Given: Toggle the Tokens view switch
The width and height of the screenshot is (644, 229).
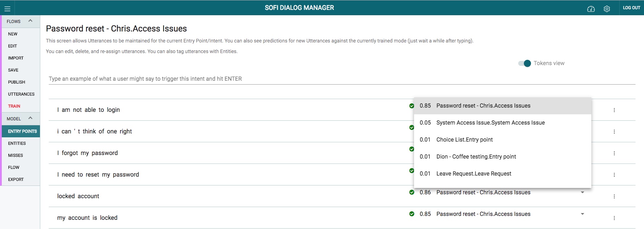Looking at the screenshot, I should [525, 63].
